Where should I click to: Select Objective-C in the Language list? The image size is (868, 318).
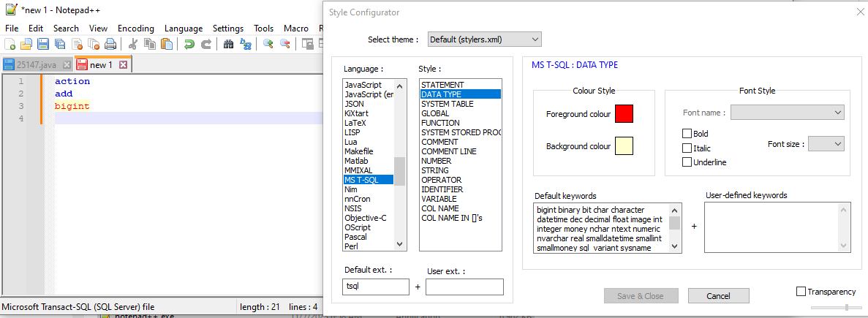click(368, 218)
